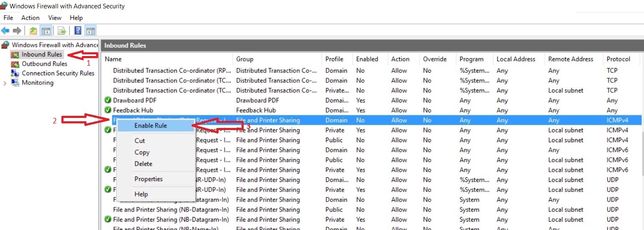Select Inbound Rules in the tree
Image resolution: width=644 pixels, height=230 pixels.
[x=42, y=54]
